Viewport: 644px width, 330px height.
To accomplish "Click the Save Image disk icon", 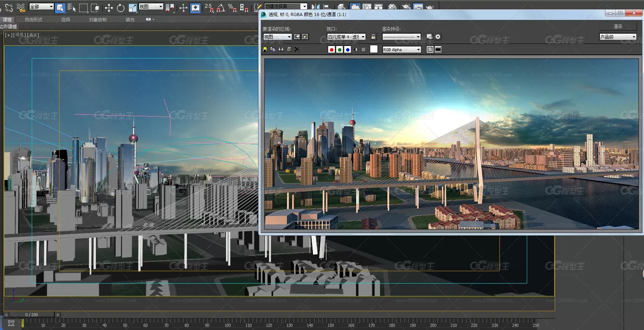I will [x=265, y=49].
